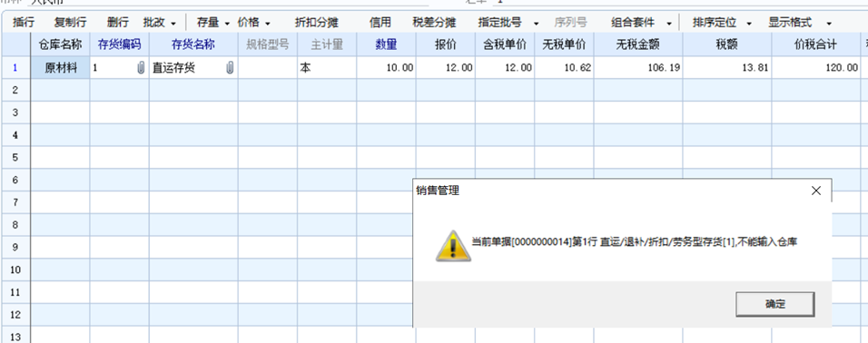Click the 信用 toolbar item
This screenshot has height=343, width=868.
tap(380, 23)
